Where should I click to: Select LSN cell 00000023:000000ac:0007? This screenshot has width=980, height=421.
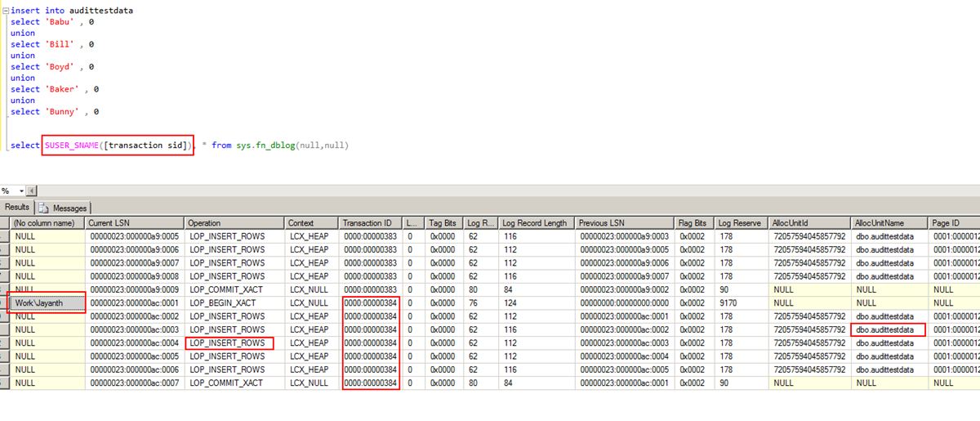[x=136, y=383]
